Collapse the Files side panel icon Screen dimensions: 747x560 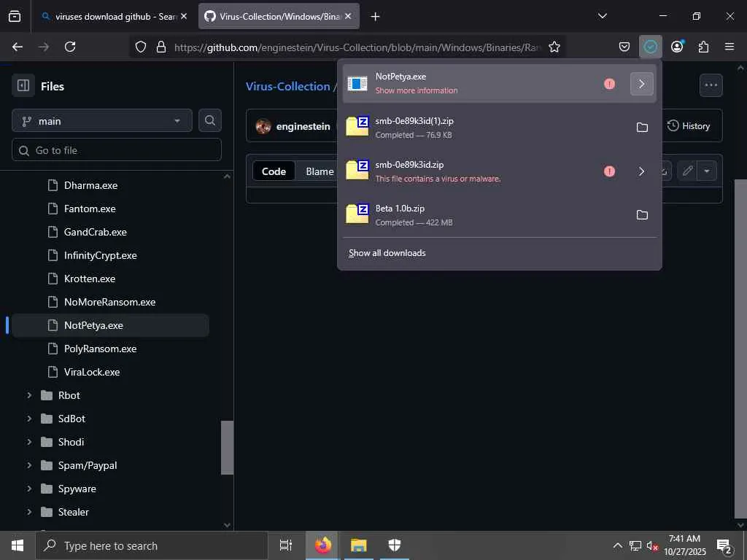point(23,86)
